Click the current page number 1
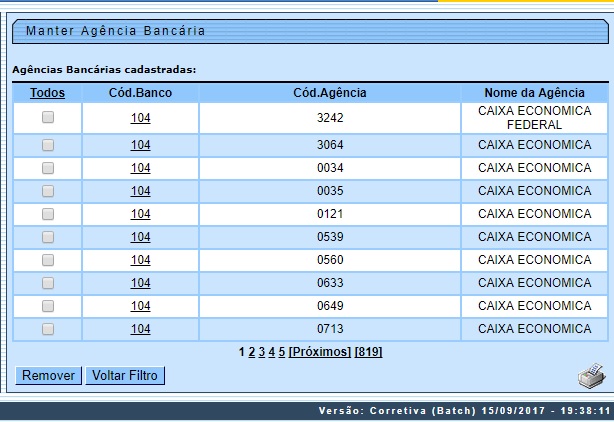 [242, 352]
